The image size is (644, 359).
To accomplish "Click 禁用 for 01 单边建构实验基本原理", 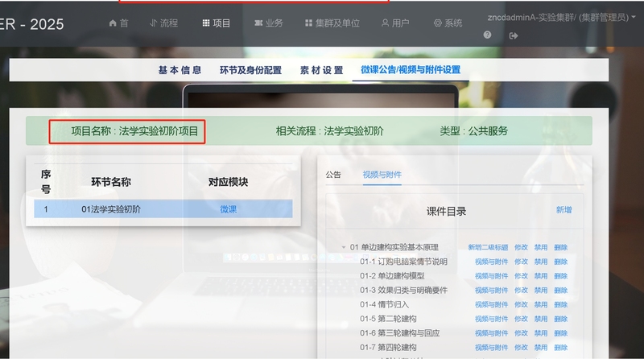I will point(540,247).
